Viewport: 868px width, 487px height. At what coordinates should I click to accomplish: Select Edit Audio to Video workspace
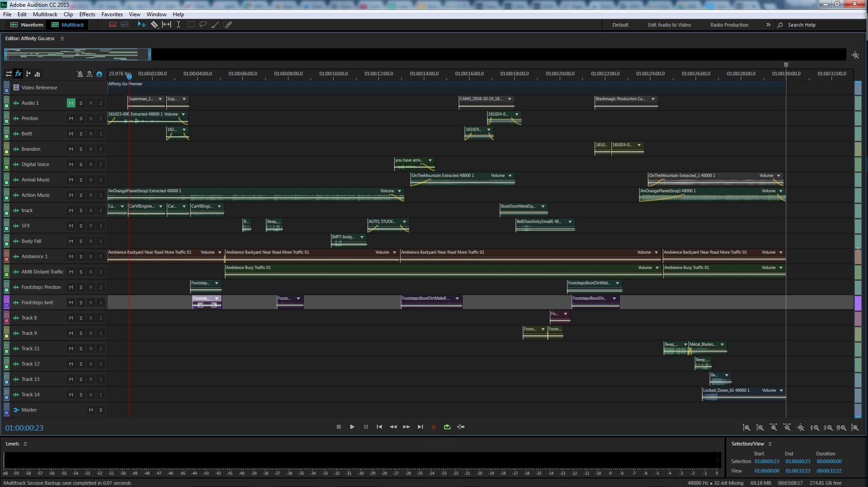point(669,25)
